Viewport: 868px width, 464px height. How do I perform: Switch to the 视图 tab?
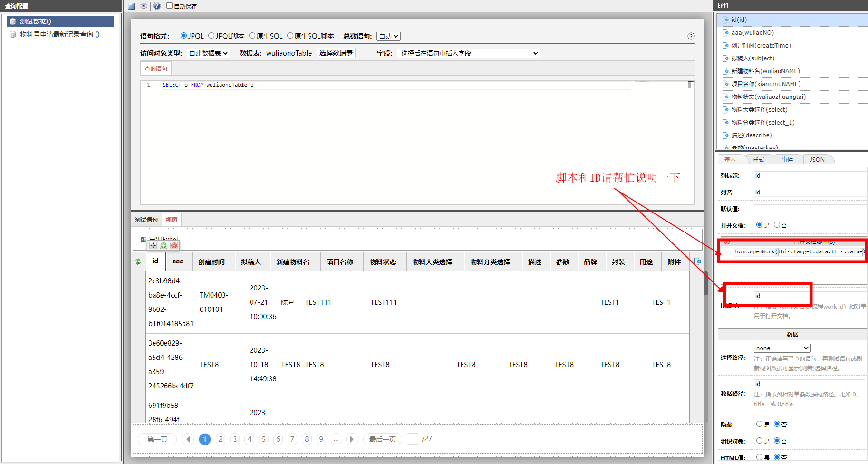[171, 220]
